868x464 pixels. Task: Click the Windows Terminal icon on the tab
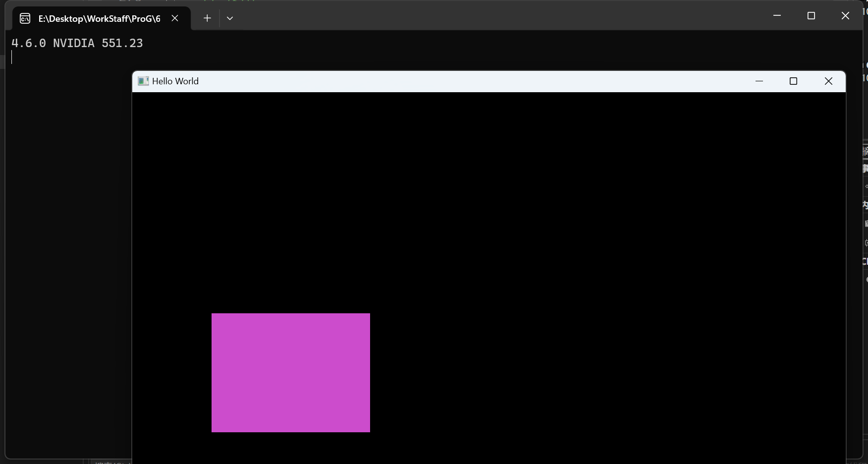[x=24, y=18]
